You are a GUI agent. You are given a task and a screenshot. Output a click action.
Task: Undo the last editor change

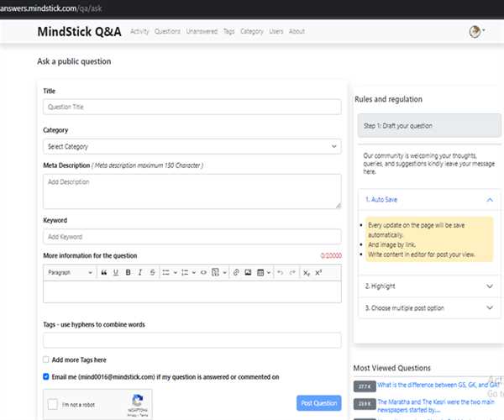click(x=280, y=272)
